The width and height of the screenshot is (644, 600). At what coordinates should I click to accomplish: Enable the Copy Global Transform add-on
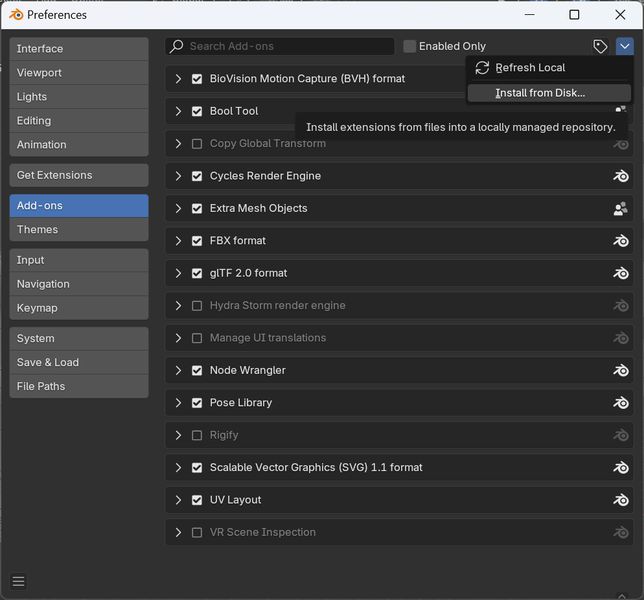pos(197,144)
